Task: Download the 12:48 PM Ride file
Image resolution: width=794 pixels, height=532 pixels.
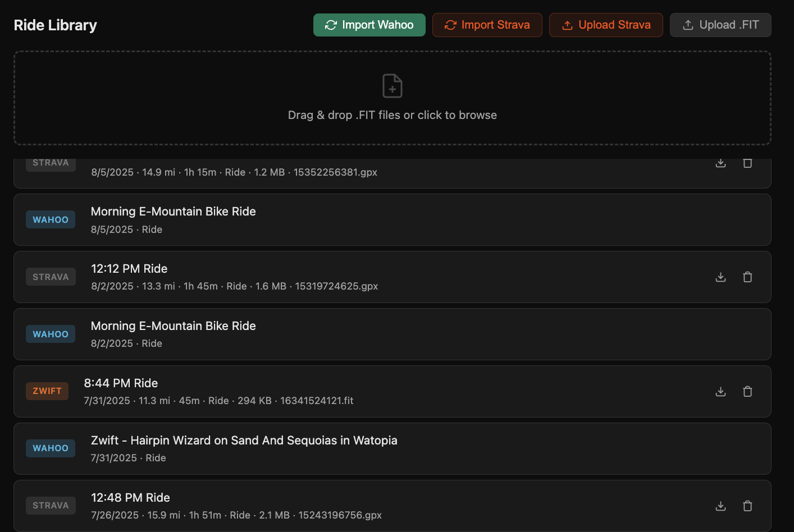Action: tap(720, 506)
